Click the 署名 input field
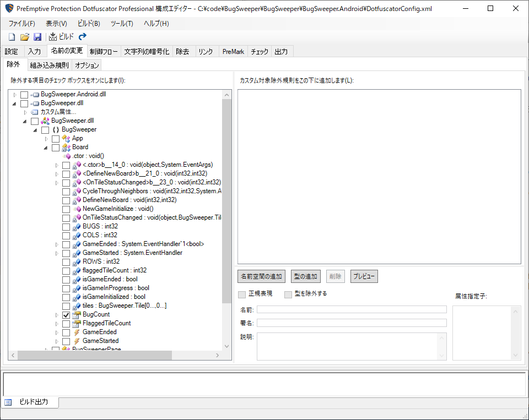Image resolution: width=529 pixels, height=420 pixels. (352, 323)
